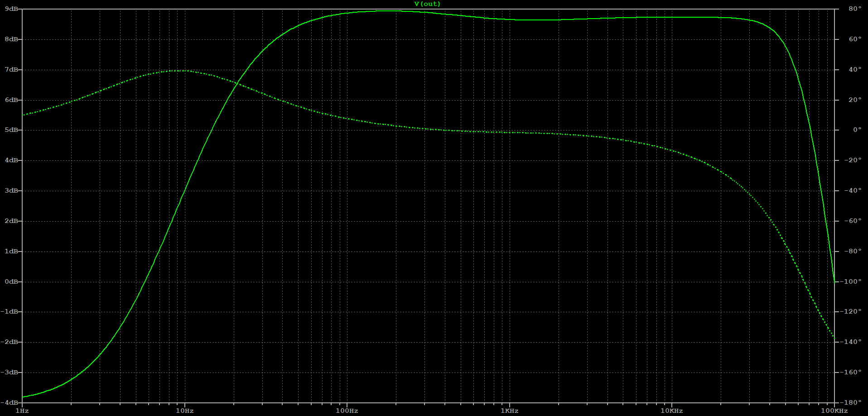Click the positive 1dB left axis label
The image size is (868, 416).
(12, 251)
